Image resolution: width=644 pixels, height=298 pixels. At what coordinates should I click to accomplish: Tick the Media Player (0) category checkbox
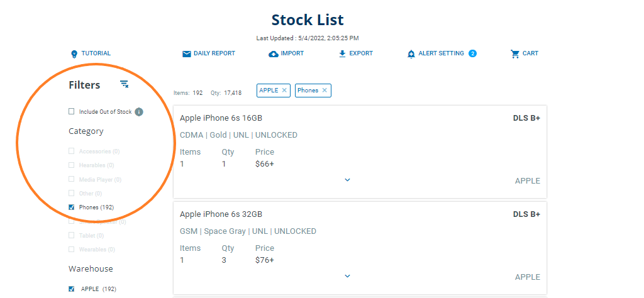(72, 179)
